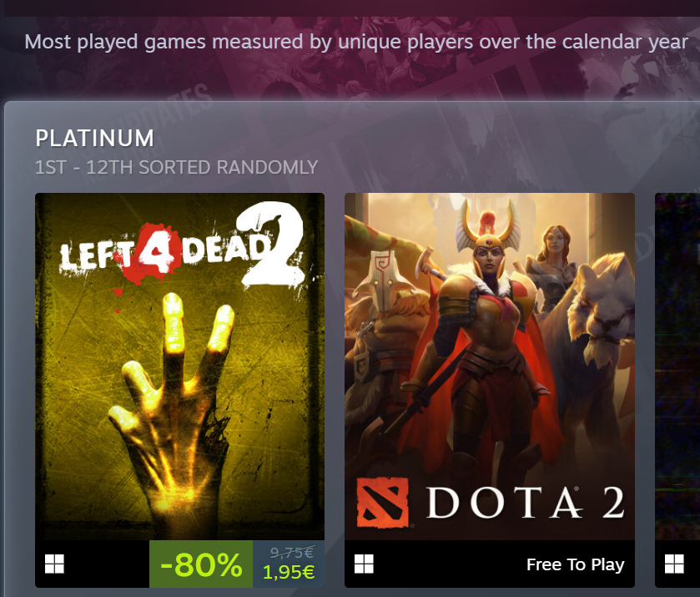
Task: Click the Windows platform icon under Dota 2
Action: click(x=364, y=564)
